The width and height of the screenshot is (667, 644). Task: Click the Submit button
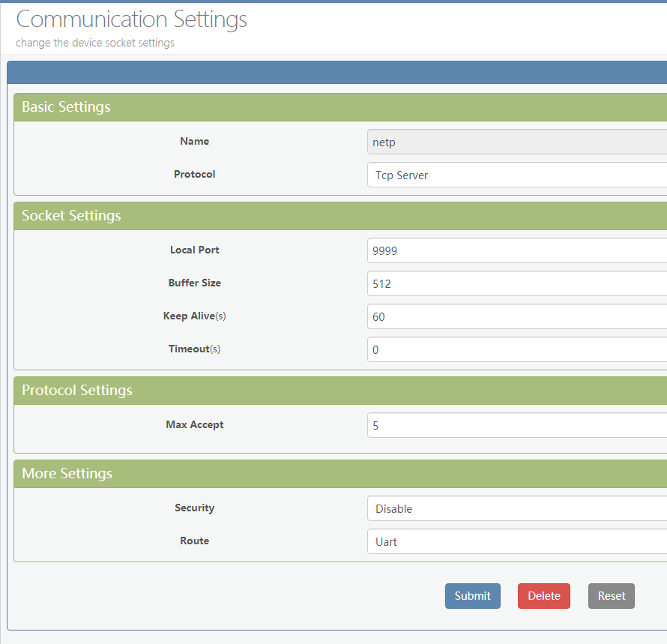click(472, 596)
